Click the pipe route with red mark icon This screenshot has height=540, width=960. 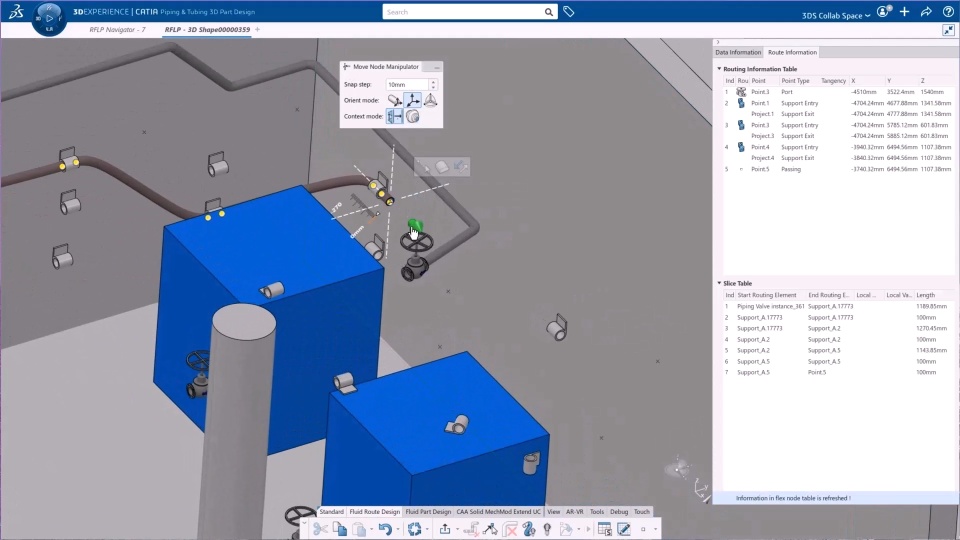click(x=471, y=529)
